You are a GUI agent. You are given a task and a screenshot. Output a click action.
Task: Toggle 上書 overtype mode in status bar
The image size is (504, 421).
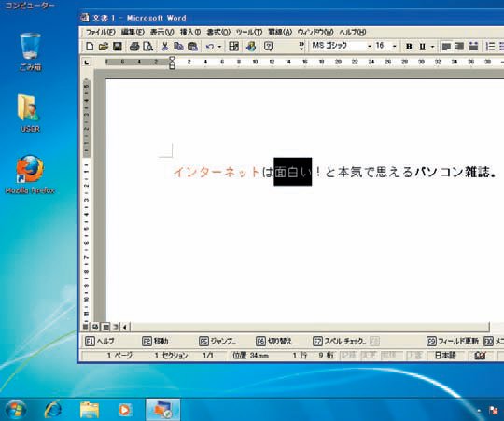point(414,356)
